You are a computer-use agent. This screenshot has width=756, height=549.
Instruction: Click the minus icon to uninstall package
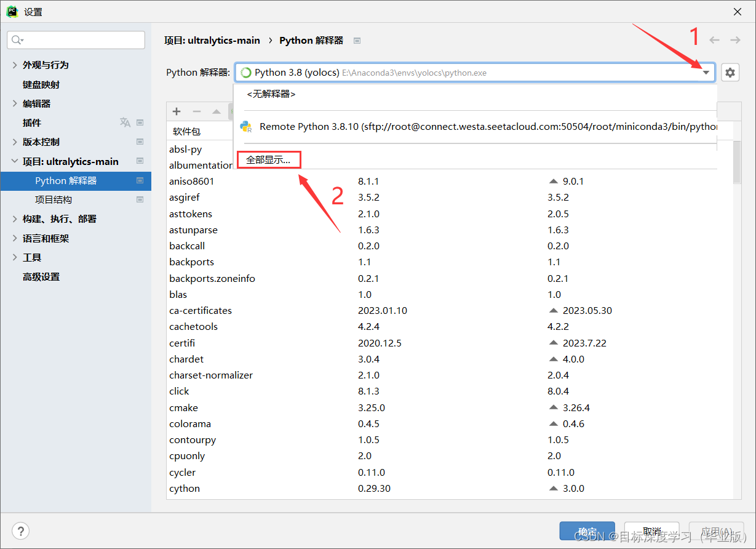coord(197,111)
